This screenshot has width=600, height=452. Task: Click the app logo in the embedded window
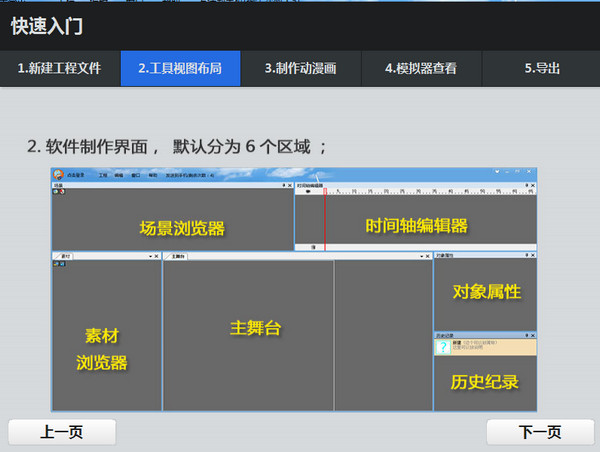[x=60, y=175]
